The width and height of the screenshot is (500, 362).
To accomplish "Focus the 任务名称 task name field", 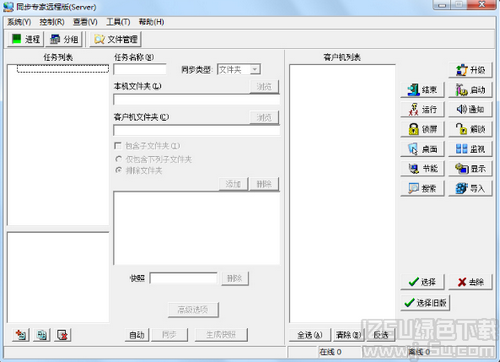I will (x=140, y=69).
